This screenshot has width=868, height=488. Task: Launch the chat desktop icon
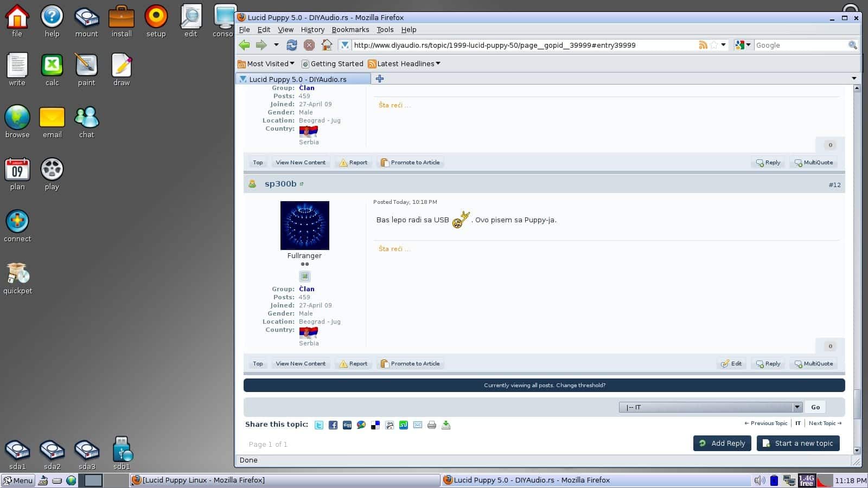click(x=87, y=123)
